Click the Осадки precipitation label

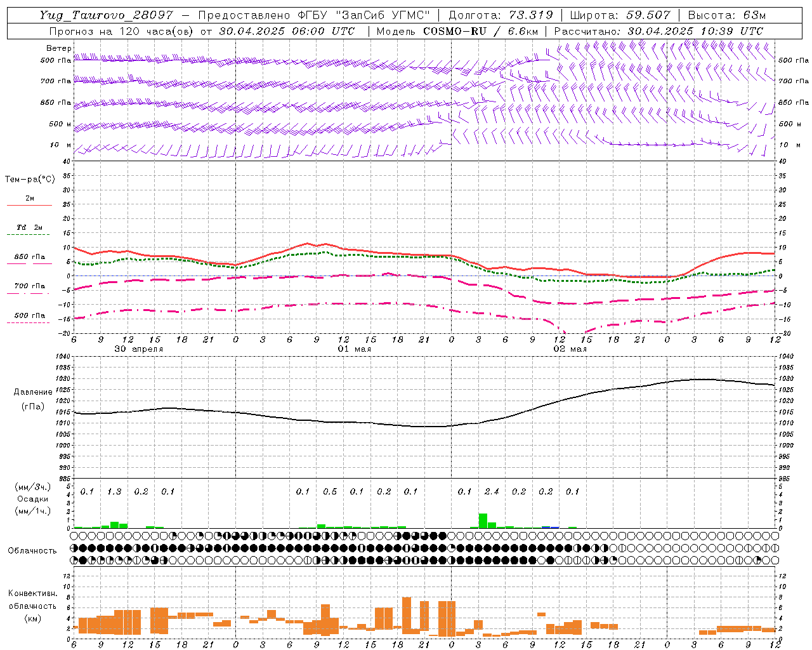pos(32,499)
